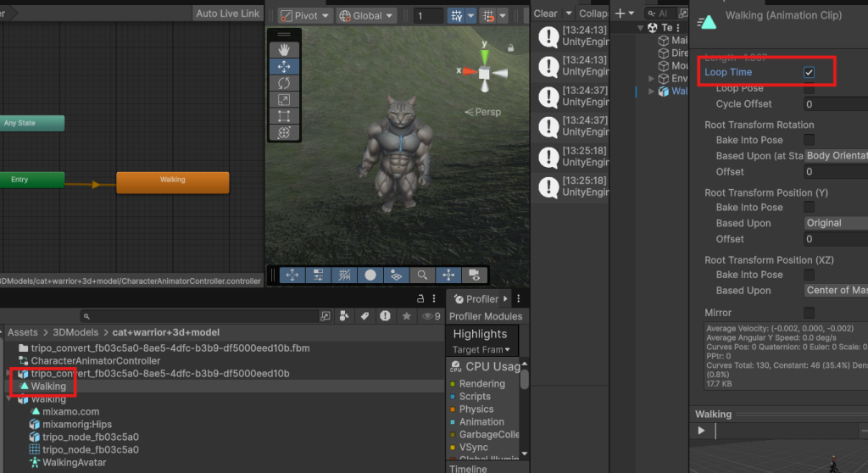Enable the Loop Pose checkbox
The height and width of the screenshot is (473, 868).
[809, 88]
